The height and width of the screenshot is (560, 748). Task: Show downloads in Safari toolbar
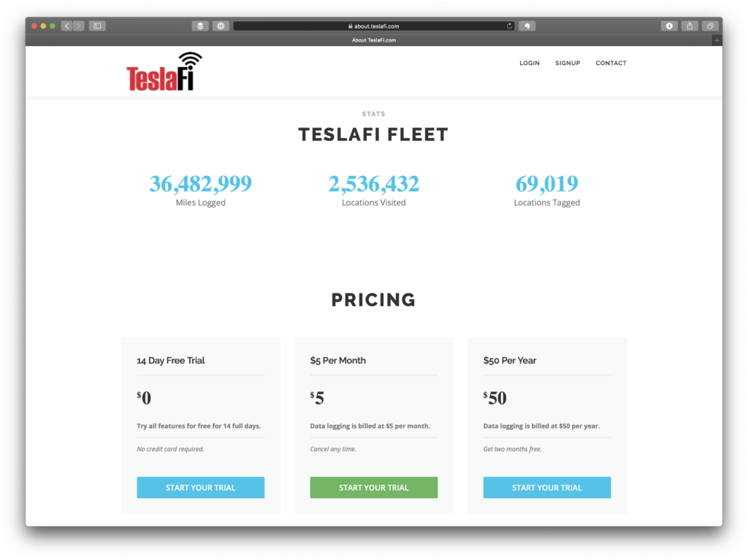tap(669, 26)
